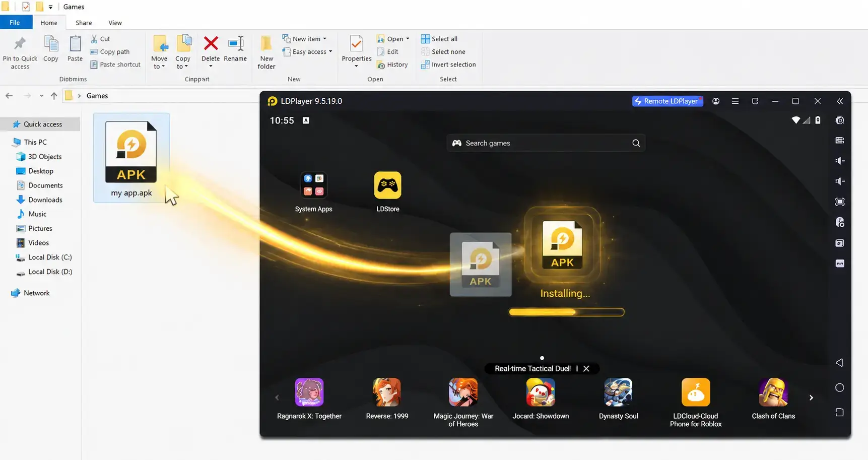Viewport: 868px width, 460px height.
Task: Open the System Apps folder
Action: coord(313,185)
